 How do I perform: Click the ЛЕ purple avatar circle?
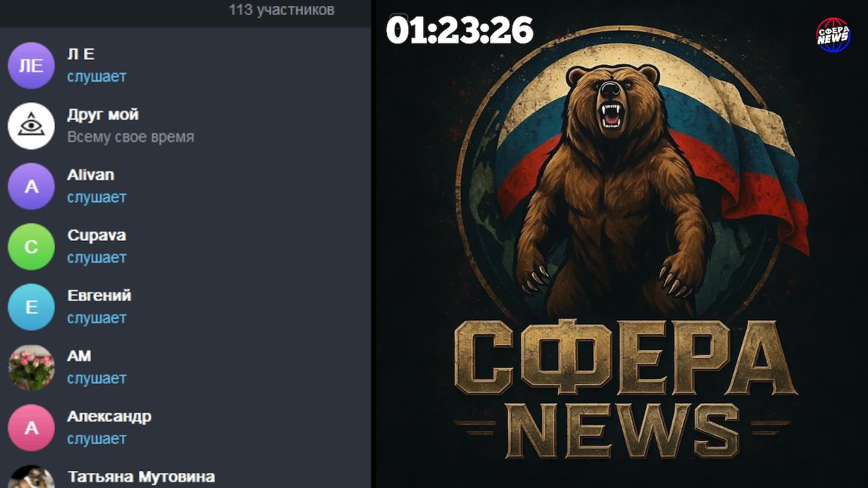click(31, 66)
